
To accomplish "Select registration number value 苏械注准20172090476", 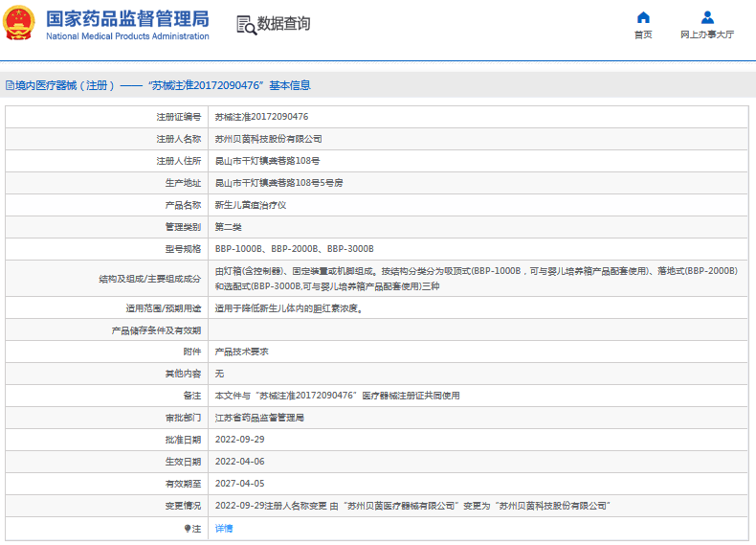I will click(261, 117).
